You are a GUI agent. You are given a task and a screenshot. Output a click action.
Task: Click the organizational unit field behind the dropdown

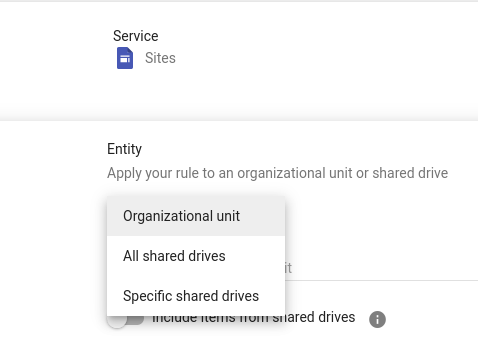click(x=381, y=268)
